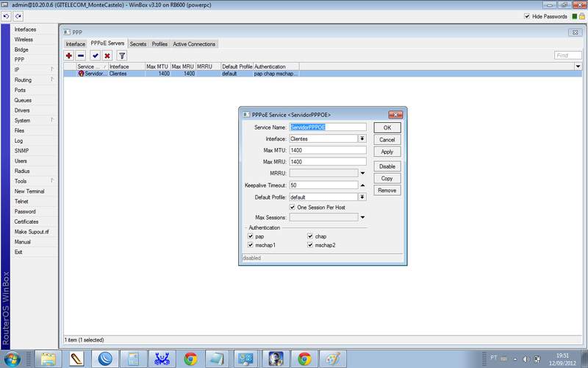Open the Log sidebar menu
The width and height of the screenshot is (588, 368).
18,141
